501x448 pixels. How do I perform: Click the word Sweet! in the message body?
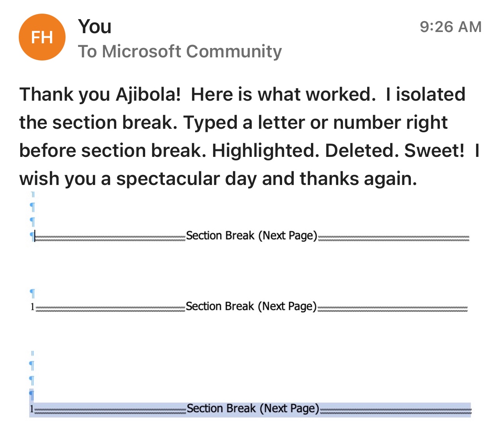434,151
